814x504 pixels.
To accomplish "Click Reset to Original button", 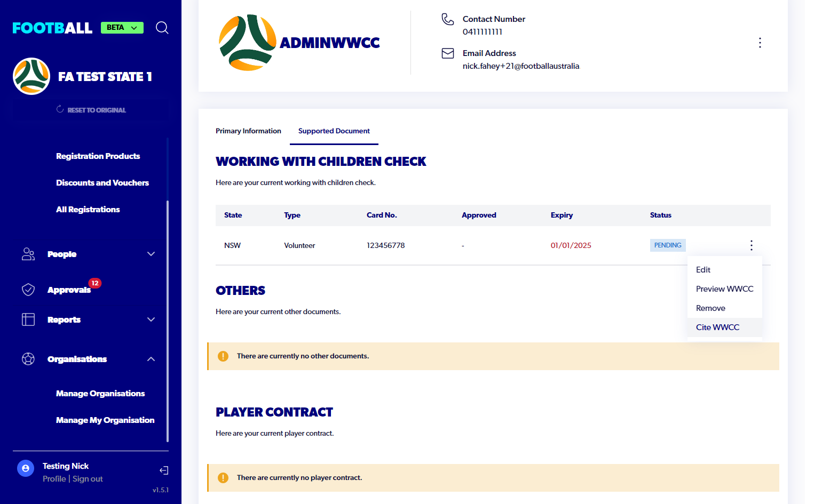I will pos(91,110).
